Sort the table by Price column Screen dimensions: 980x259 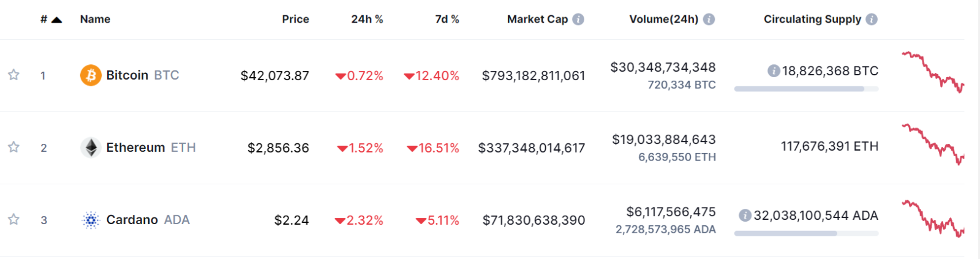pyautogui.click(x=295, y=19)
